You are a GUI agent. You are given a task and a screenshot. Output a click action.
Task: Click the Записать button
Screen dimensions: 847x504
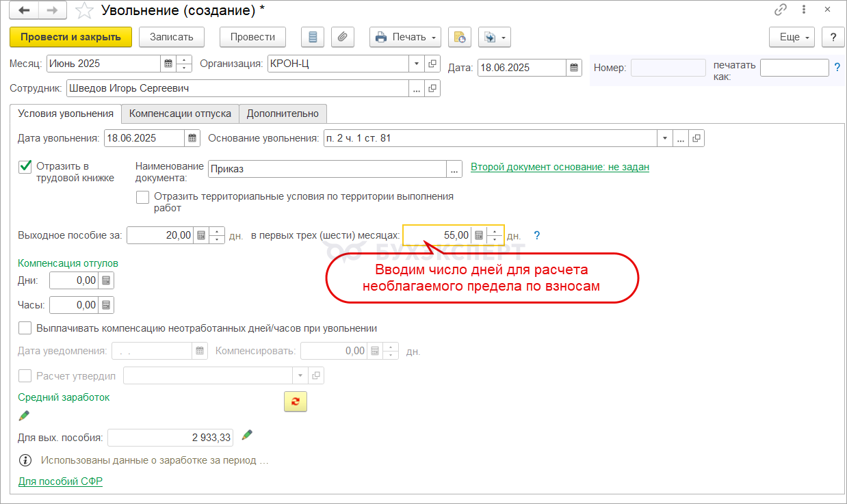click(x=172, y=37)
